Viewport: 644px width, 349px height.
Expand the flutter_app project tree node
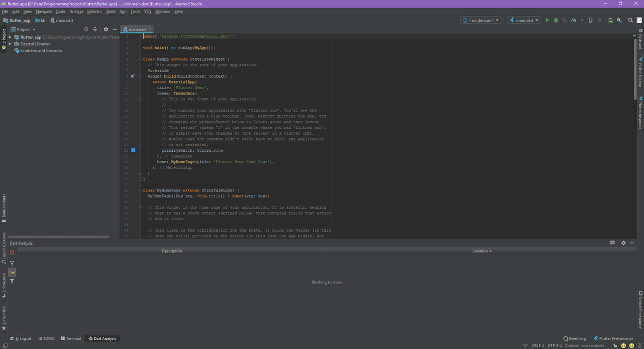(10, 37)
